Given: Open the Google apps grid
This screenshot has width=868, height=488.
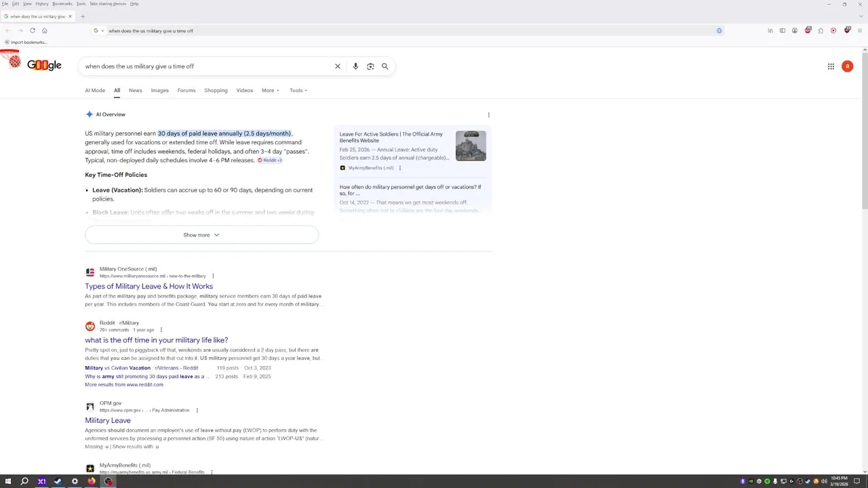Looking at the screenshot, I should pos(831,66).
